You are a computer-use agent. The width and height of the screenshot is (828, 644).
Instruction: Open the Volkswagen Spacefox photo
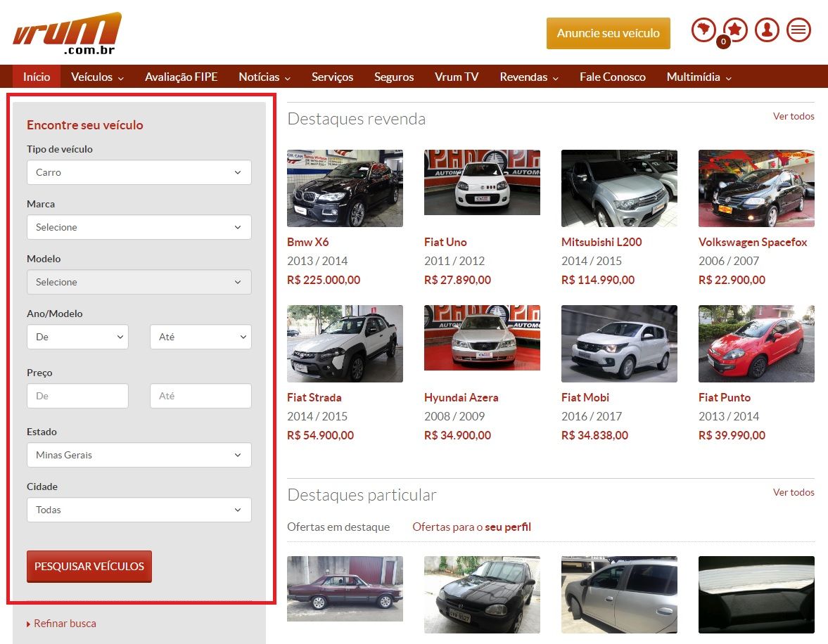pos(756,188)
